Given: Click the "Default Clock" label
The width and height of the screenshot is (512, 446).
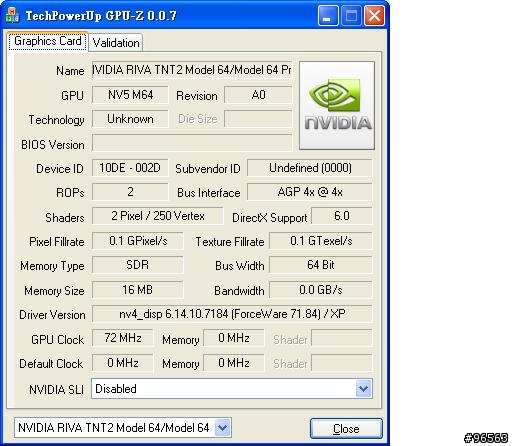Looking at the screenshot, I should coord(51,364).
